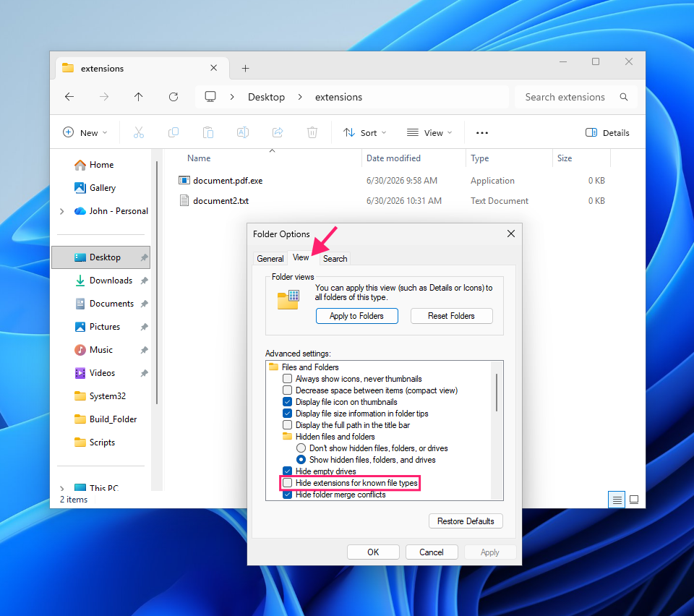Add a new File Explorer tab
Screen dimensions: 694x616
246,68
